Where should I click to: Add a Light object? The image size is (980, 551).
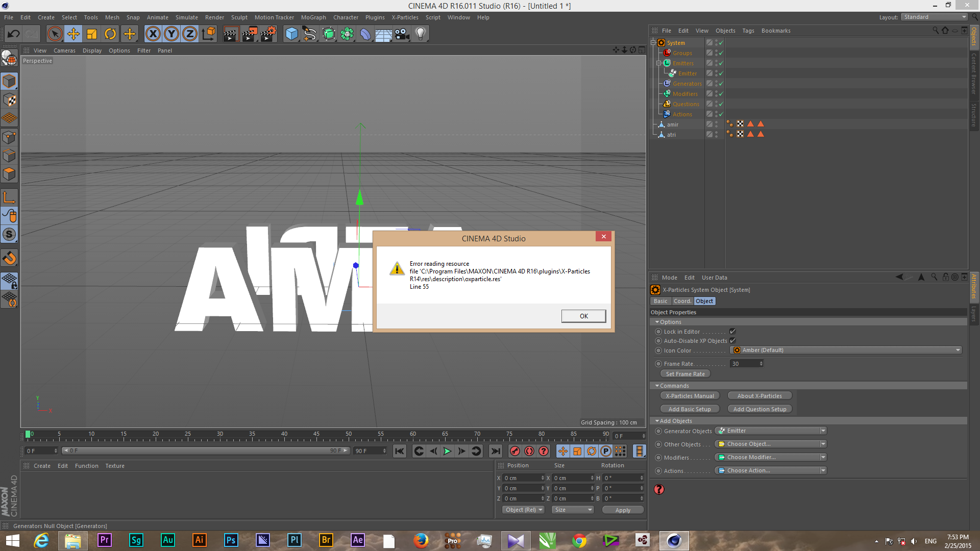pos(421,34)
